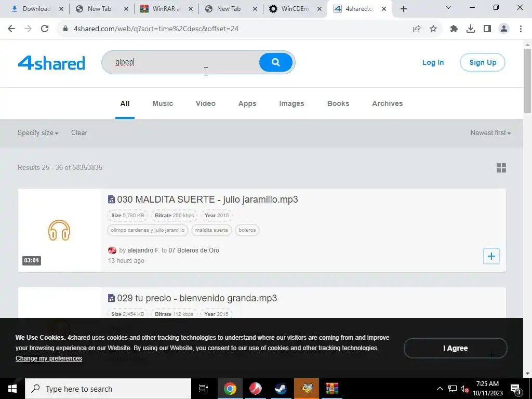Open a new tab with plus button
Viewport: 532px width, 399px height.
click(403, 9)
